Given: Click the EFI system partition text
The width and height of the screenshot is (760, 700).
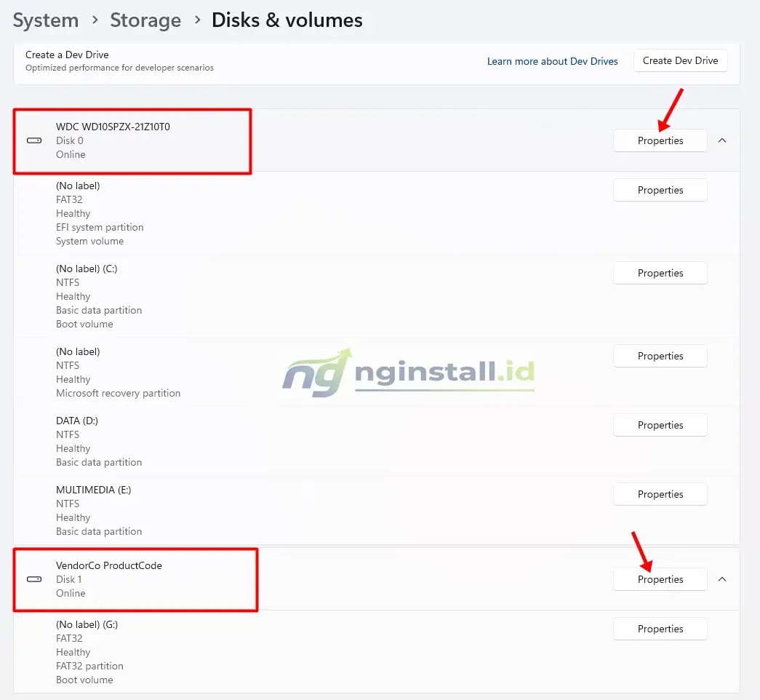Looking at the screenshot, I should (x=100, y=228).
